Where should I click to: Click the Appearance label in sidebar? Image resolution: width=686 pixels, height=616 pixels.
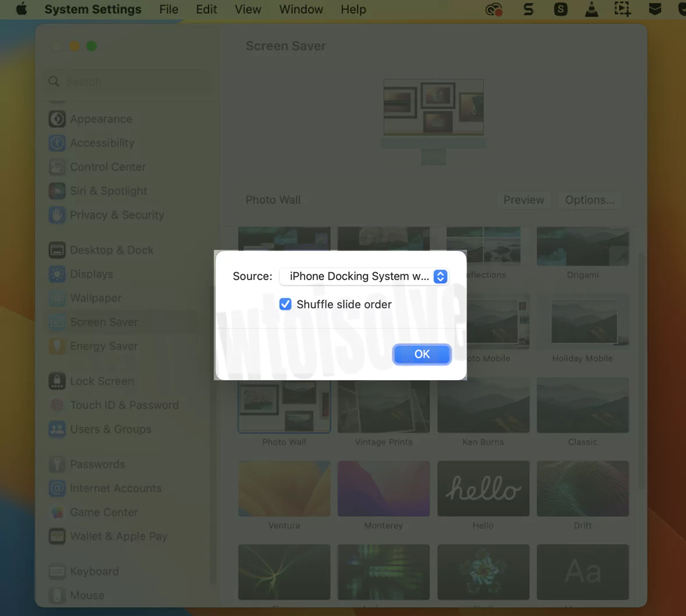click(x=101, y=119)
